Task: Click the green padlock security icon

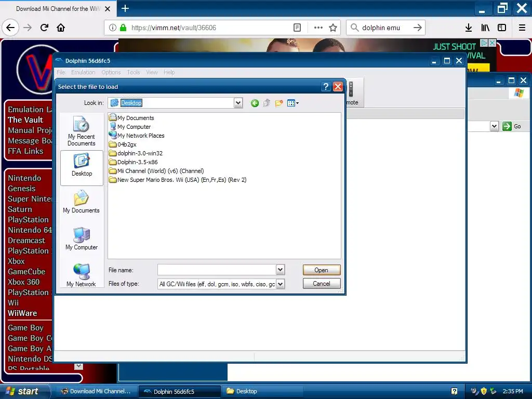Action: 123,28
